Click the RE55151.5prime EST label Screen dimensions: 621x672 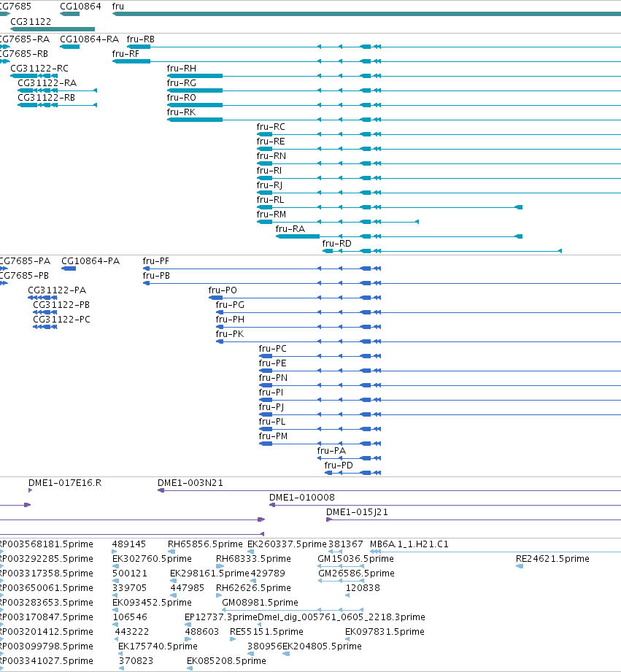(x=266, y=632)
